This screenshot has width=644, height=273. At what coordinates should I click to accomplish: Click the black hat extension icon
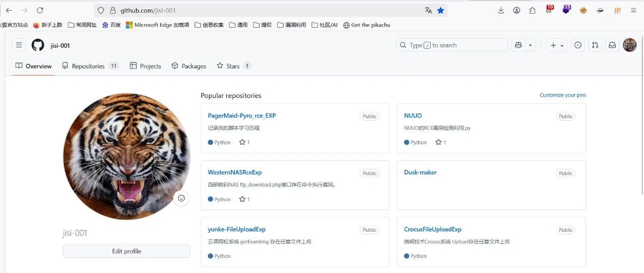pos(600,10)
